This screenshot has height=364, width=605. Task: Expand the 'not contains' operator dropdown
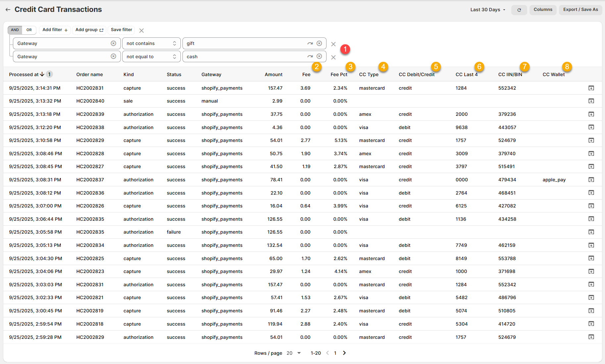click(x=151, y=43)
